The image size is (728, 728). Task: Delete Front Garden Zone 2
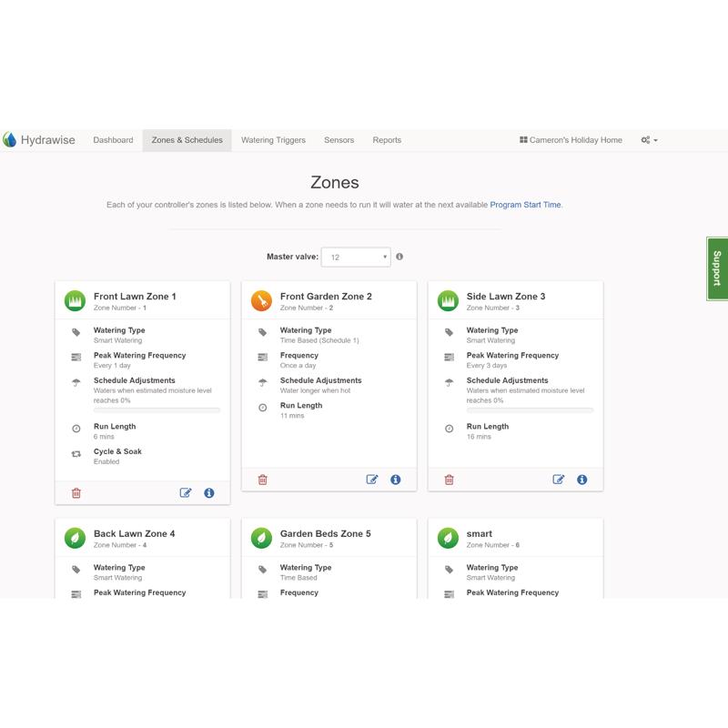263,480
